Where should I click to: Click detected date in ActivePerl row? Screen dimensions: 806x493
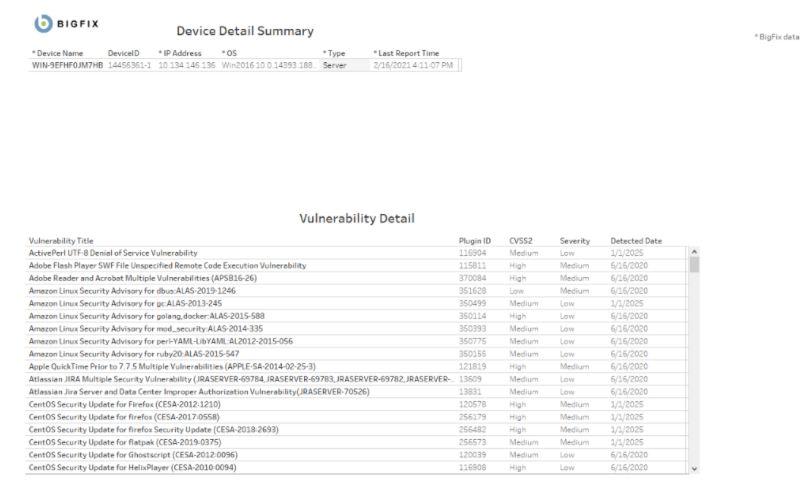pos(627,253)
